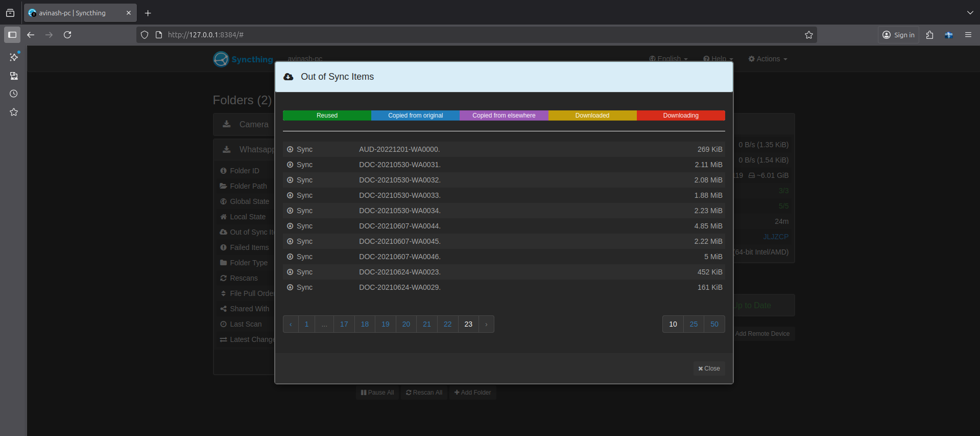This screenshot has height=436, width=980.
Task: Show 25 items per page
Action: [694, 324]
